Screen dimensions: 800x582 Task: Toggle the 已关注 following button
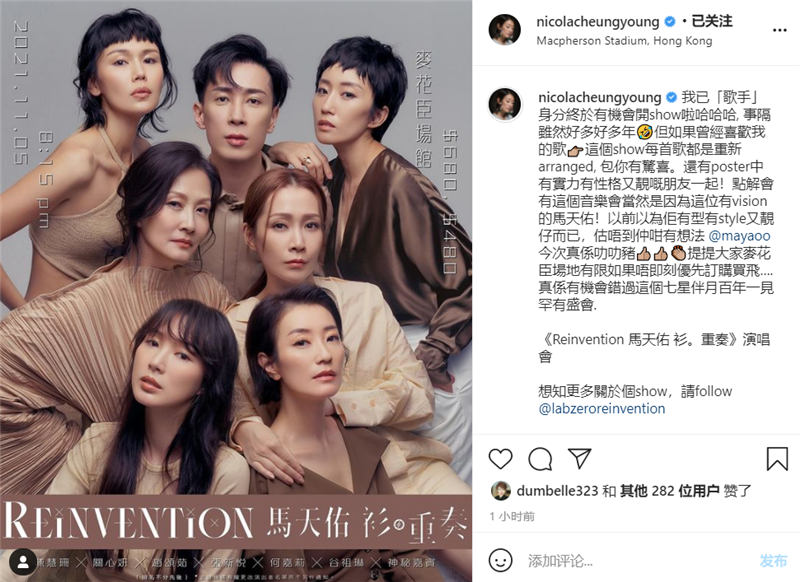[712, 21]
